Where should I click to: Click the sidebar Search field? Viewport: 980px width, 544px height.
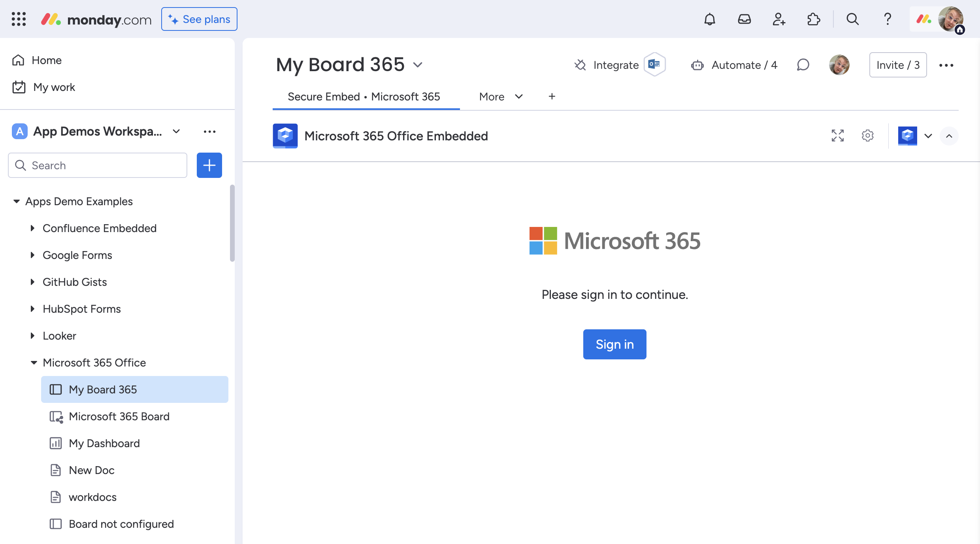(x=98, y=165)
